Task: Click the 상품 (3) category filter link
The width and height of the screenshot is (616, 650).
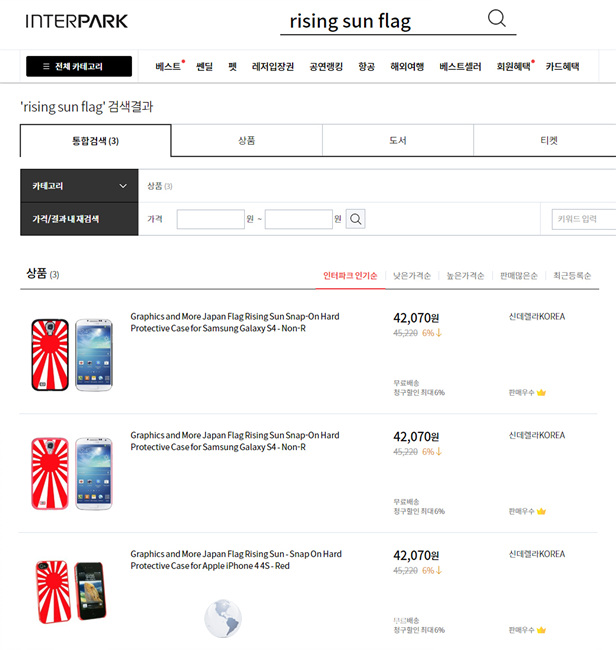Action: coord(160,186)
